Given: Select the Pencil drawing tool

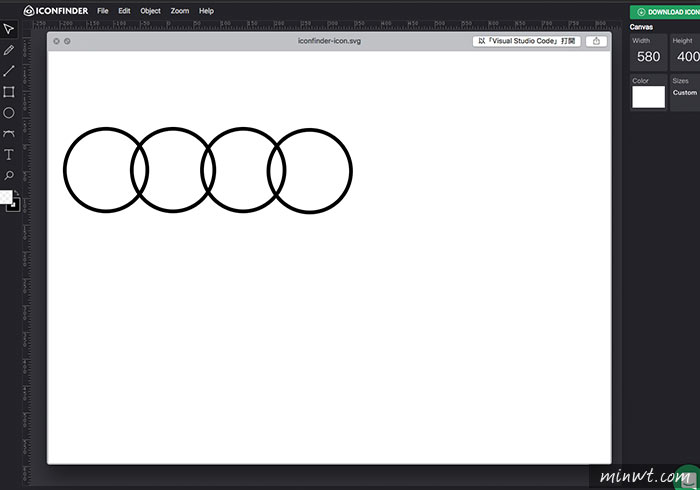Looking at the screenshot, I should 8,50.
